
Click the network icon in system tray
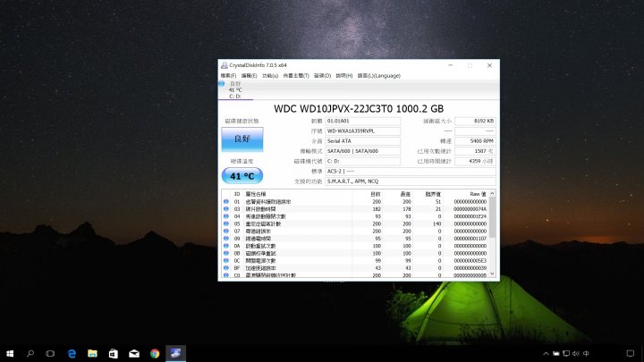click(566, 353)
